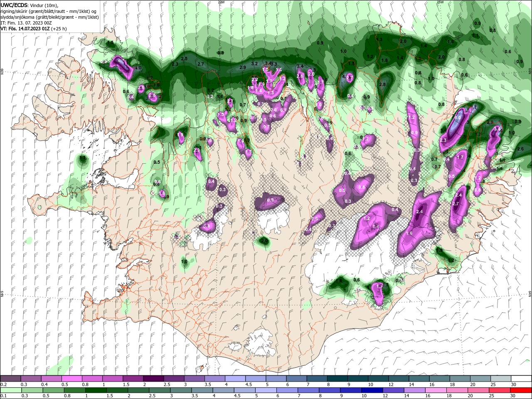This screenshot has height=399, width=532.
Task: Click the deep blue rain legend swatch starting at 10
Action: coord(372,390)
